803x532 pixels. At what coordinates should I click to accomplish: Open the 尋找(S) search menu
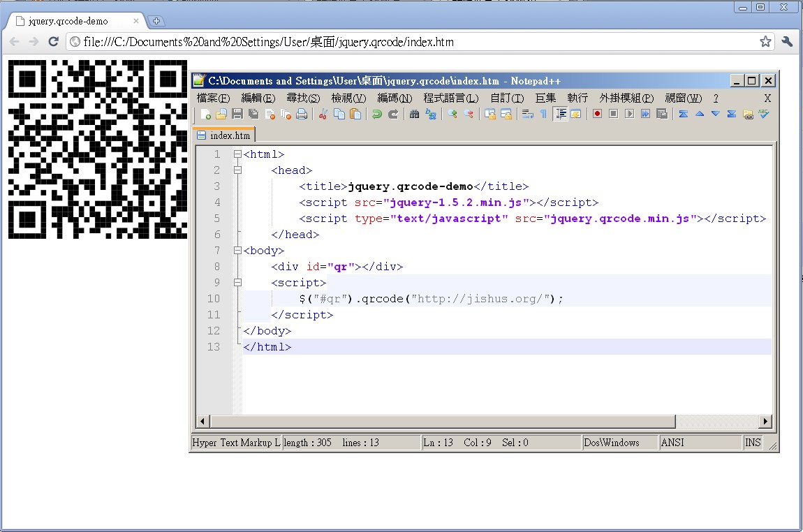tap(303, 98)
